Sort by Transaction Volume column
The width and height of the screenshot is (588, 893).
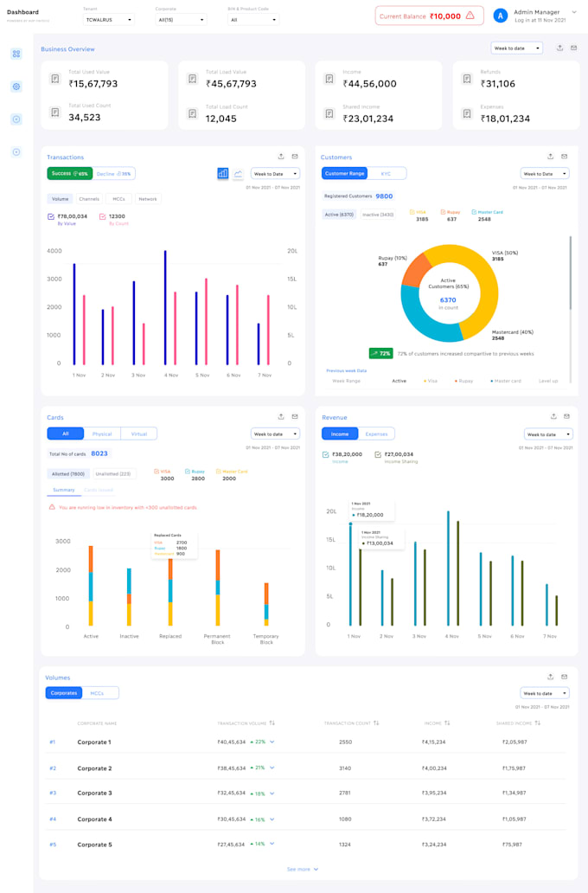(272, 723)
